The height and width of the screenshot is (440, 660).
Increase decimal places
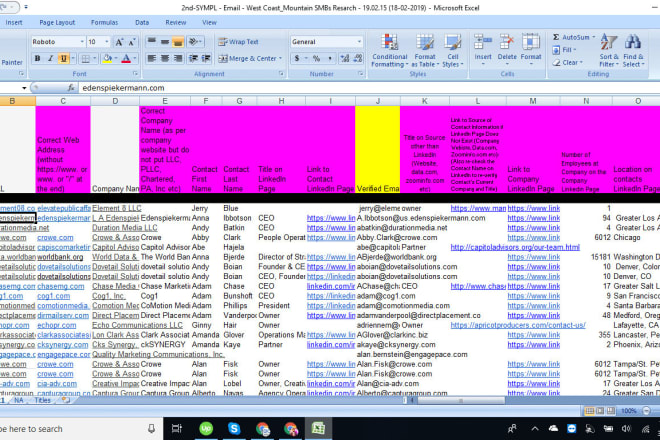pyautogui.click(x=345, y=59)
